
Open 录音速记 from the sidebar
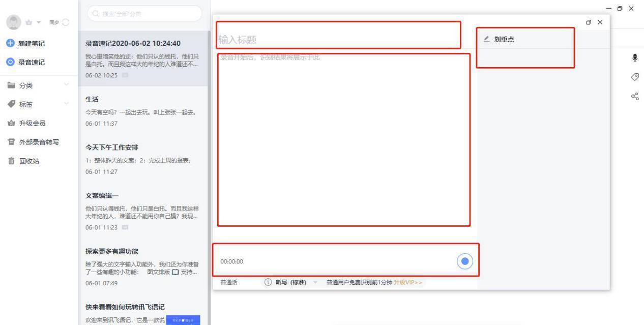[x=32, y=62]
